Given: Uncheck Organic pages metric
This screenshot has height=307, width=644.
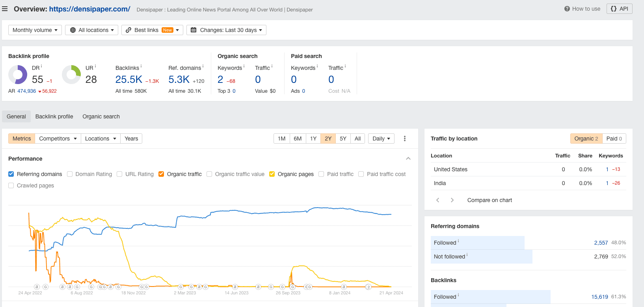Looking at the screenshot, I should point(272,174).
